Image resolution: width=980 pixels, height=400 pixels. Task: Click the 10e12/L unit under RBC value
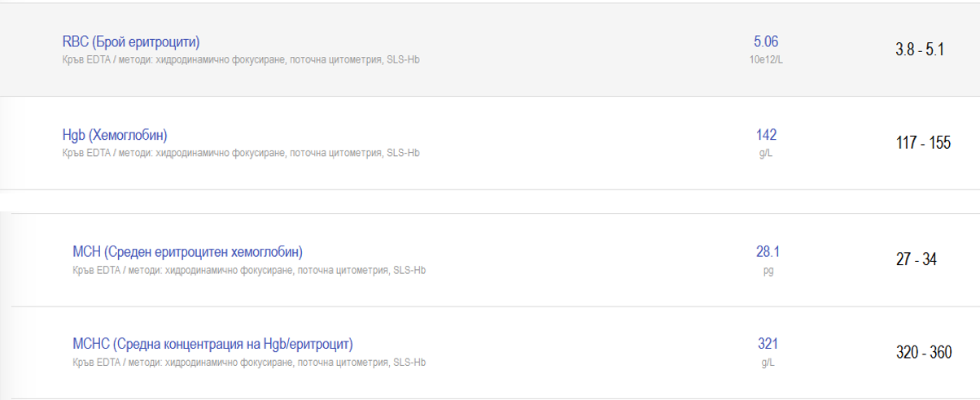tap(766, 60)
